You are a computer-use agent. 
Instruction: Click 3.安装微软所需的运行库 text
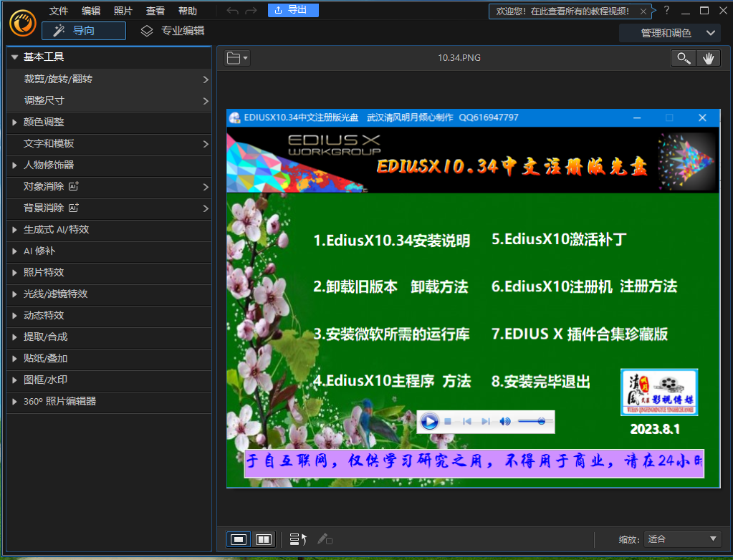pyautogui.click(x=391, y=334)
